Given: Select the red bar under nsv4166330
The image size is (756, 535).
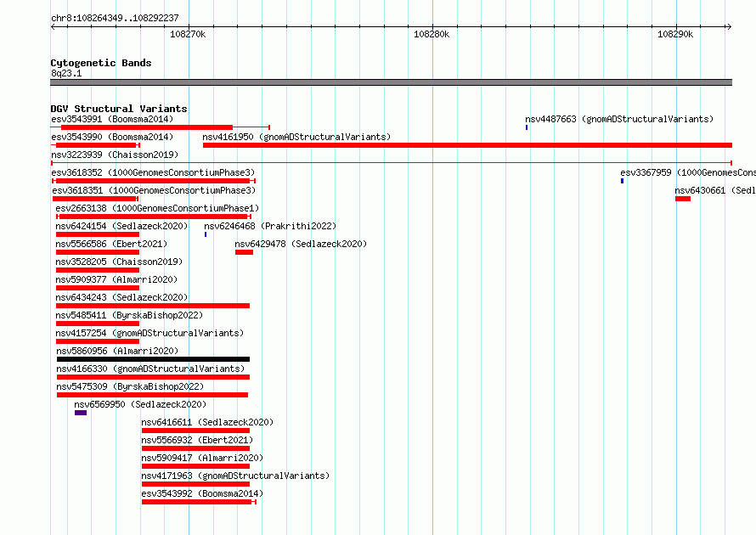Looking at the screenshot, I should tap(153, 377).
